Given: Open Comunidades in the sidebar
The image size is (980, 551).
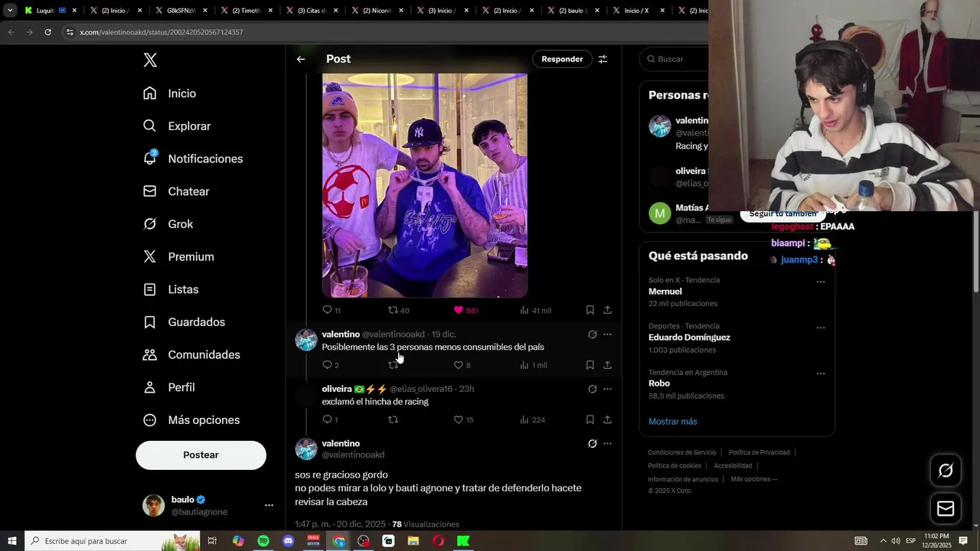Looking at the screenshot, I should [x=192, y=355].
